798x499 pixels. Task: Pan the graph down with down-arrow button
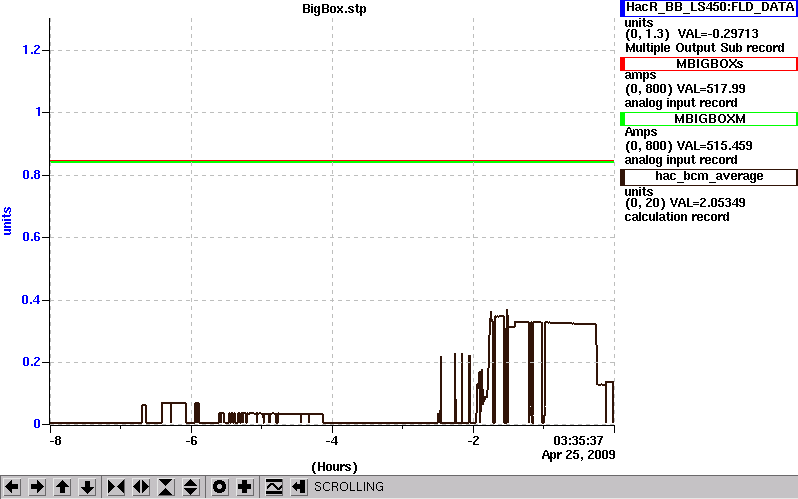tap(88, 487)
